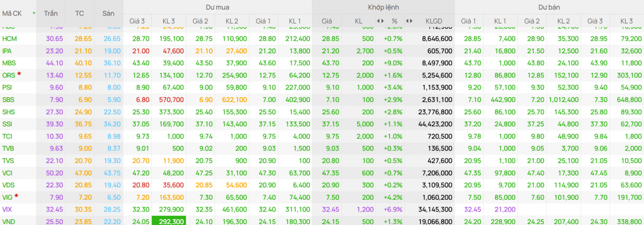
Task: Click Giá 1 header under Dư bán
Action: 468,21
